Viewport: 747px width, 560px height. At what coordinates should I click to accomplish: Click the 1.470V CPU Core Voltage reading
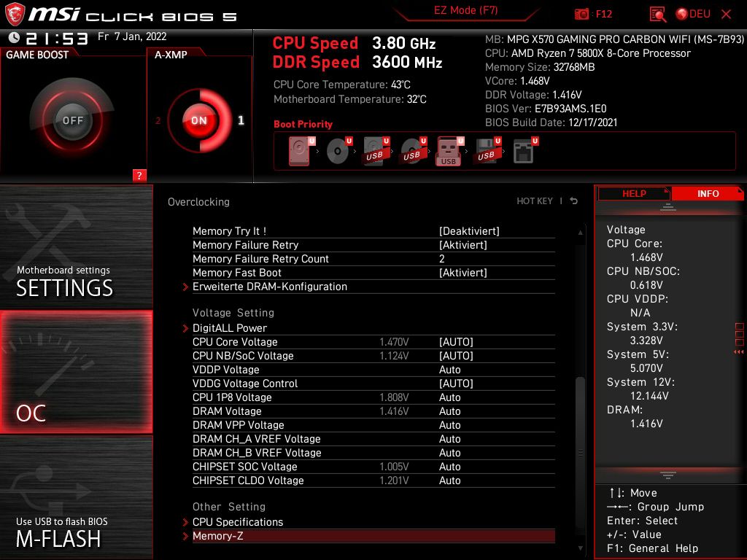click(394, 342)
